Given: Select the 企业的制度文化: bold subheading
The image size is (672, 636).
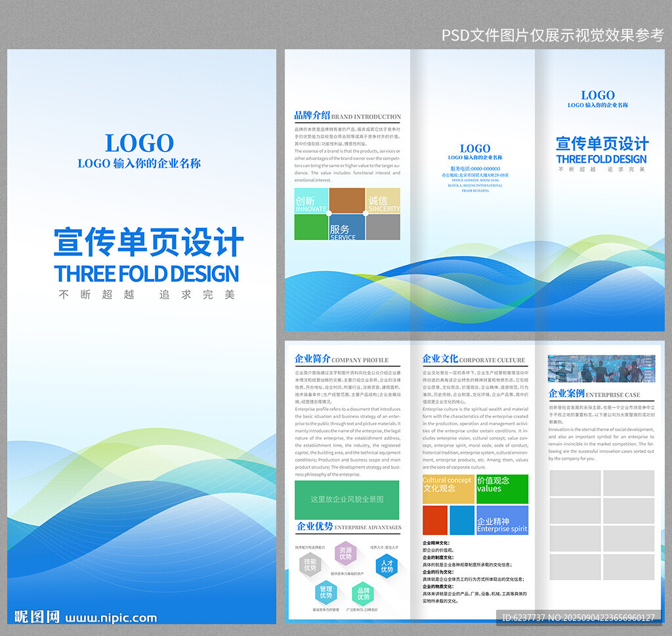Looking at the screenshot, I should tap(438, 558).
